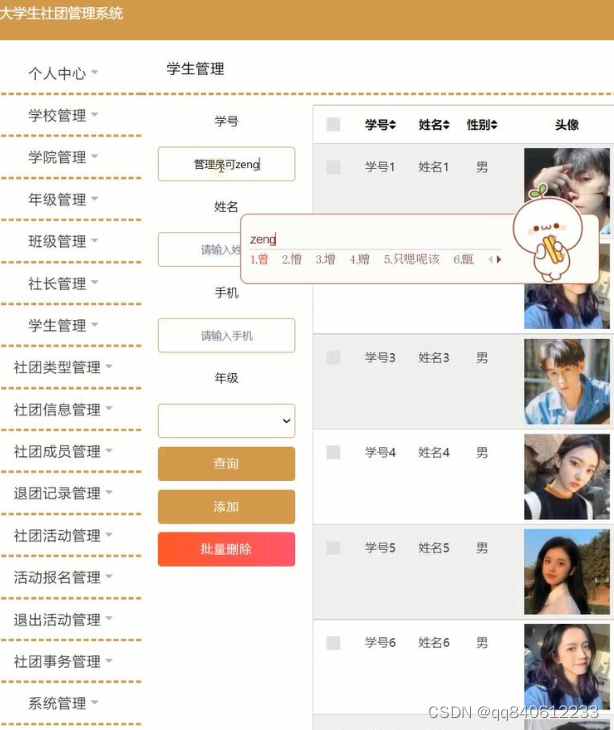
Task: Tick the checkbox for 学号4 row
Action: click(x=333, y=452)
